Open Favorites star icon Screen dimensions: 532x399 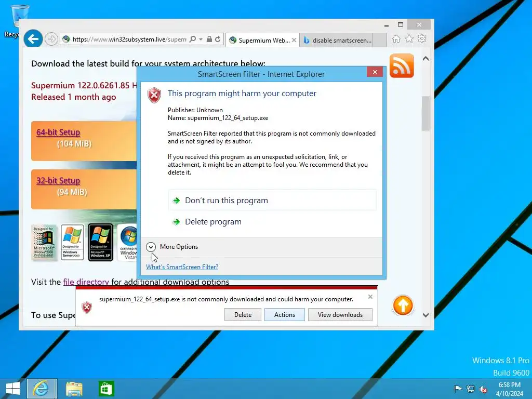coord(409,39)
